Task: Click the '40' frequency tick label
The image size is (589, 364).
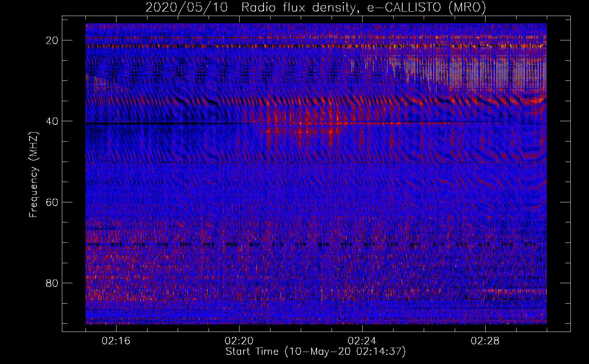Action: coord(52,121)
